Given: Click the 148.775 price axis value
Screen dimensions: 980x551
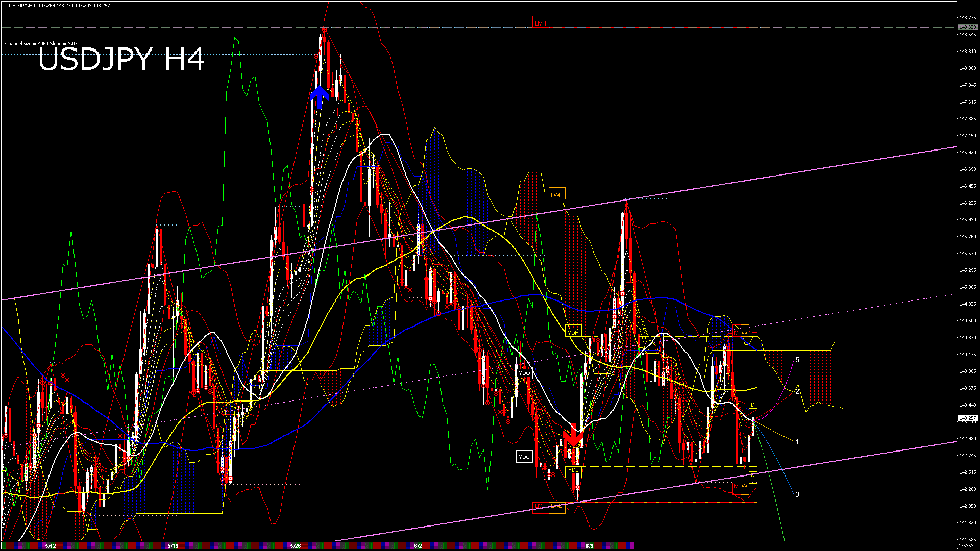Looking at the screenshot, I should 968,17.
